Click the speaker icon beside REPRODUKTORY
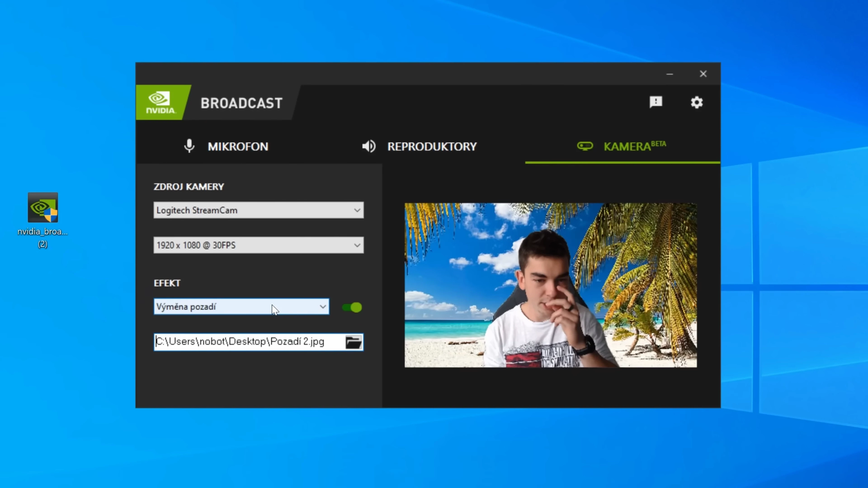This screenshot has width=868, height=488. point(369,146)
